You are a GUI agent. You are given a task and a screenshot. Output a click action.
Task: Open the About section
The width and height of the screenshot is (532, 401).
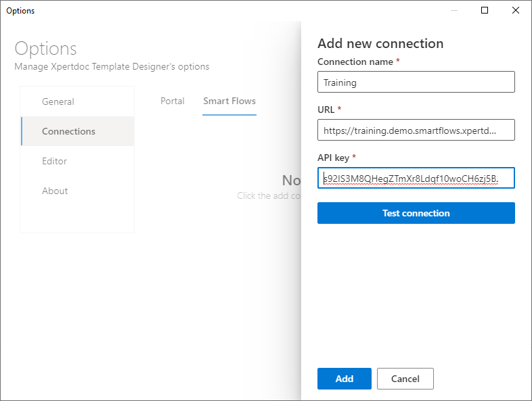[x=77, y=191]
